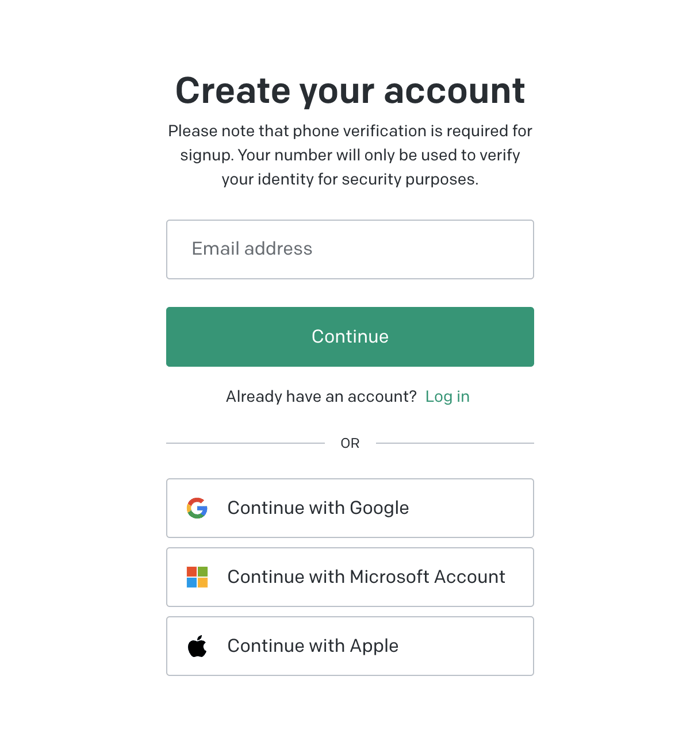
Task: Click the "security purposes" line of the notice
Action: 350,180
